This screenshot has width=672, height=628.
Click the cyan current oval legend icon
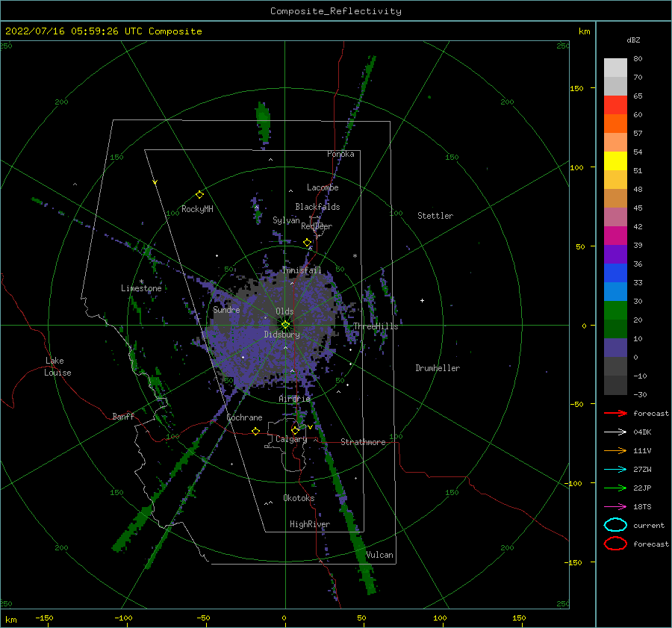pos(615,525)
